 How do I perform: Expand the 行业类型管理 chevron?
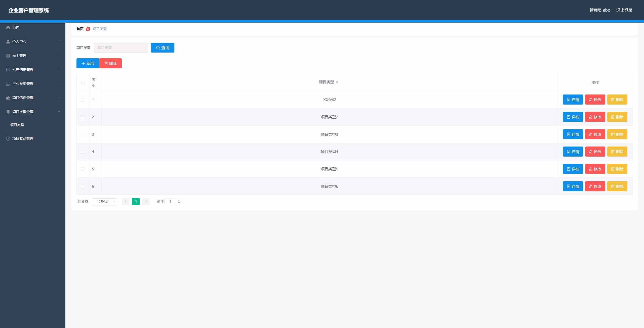[x=59, y=83]
